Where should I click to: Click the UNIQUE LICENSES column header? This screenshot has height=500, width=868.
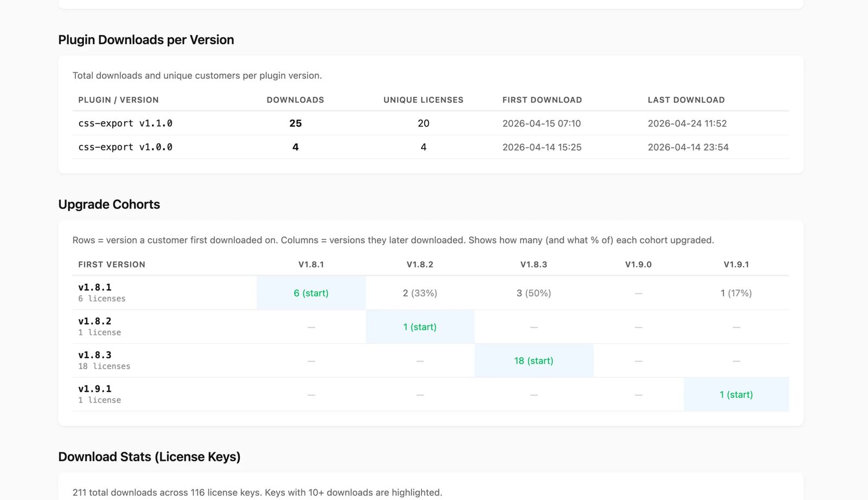(423, 100)
